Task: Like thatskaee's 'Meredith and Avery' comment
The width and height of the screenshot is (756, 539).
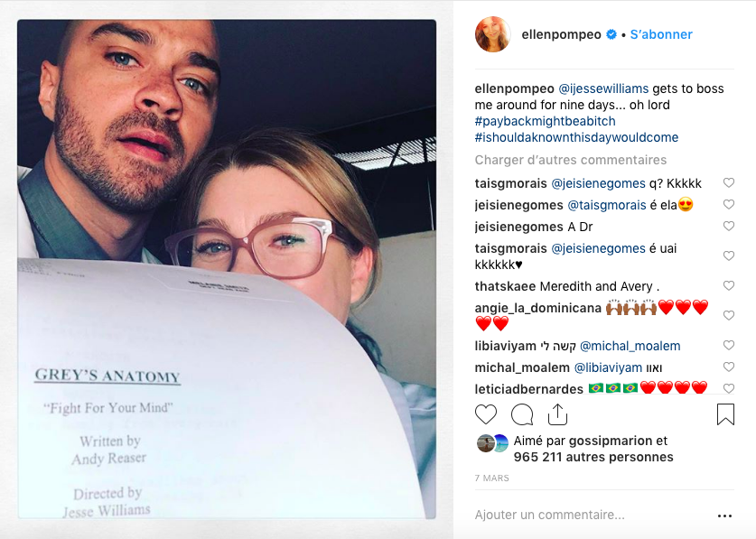Action: tap(729, 286)
